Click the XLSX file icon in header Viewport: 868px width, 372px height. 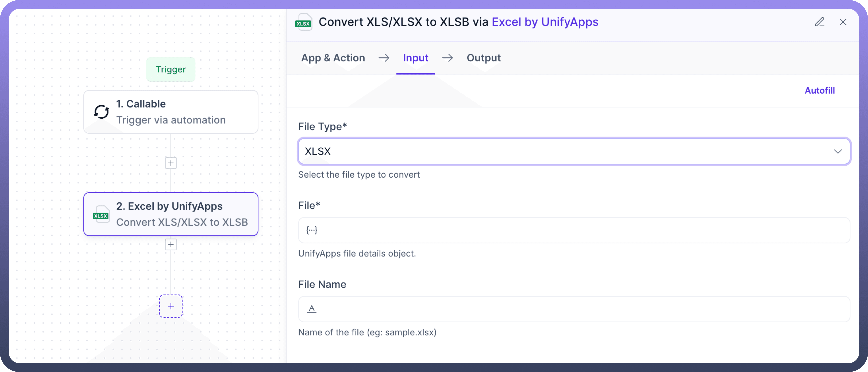304,22
